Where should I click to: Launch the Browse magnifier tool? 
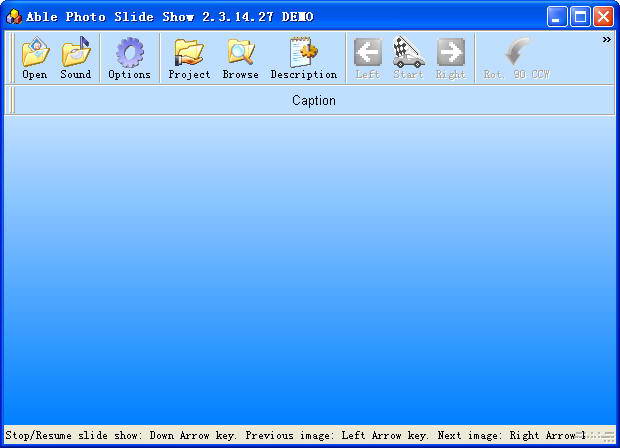(240, 58)
